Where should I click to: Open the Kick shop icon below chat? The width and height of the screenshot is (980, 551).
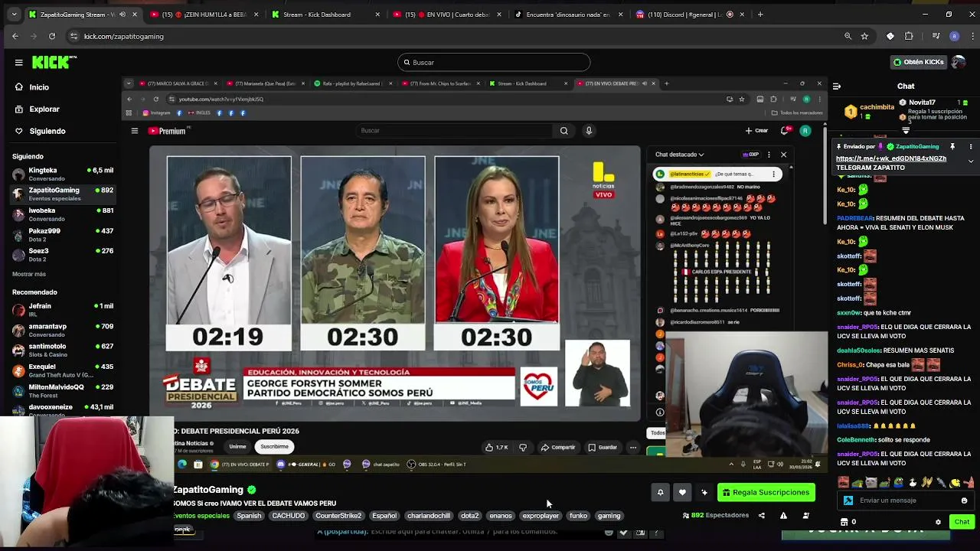pos(844,522)
